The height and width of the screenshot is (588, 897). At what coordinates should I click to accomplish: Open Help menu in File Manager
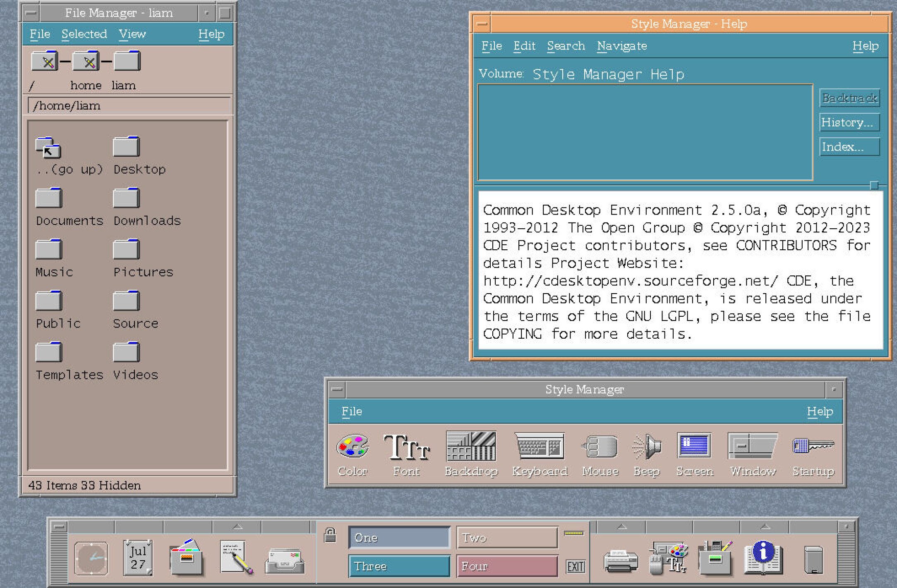point(211,34)
